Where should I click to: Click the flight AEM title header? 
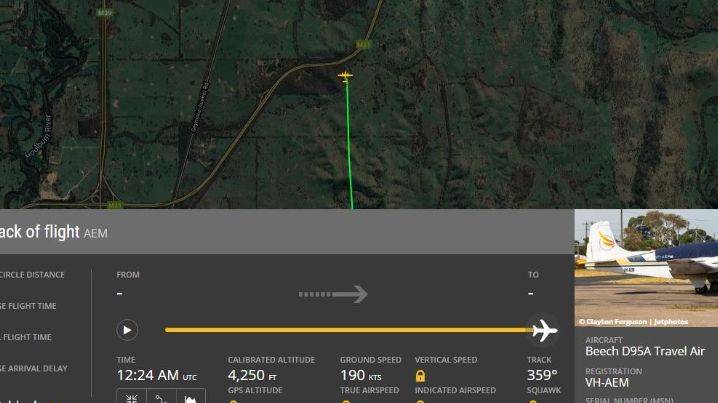click(54, 232)
